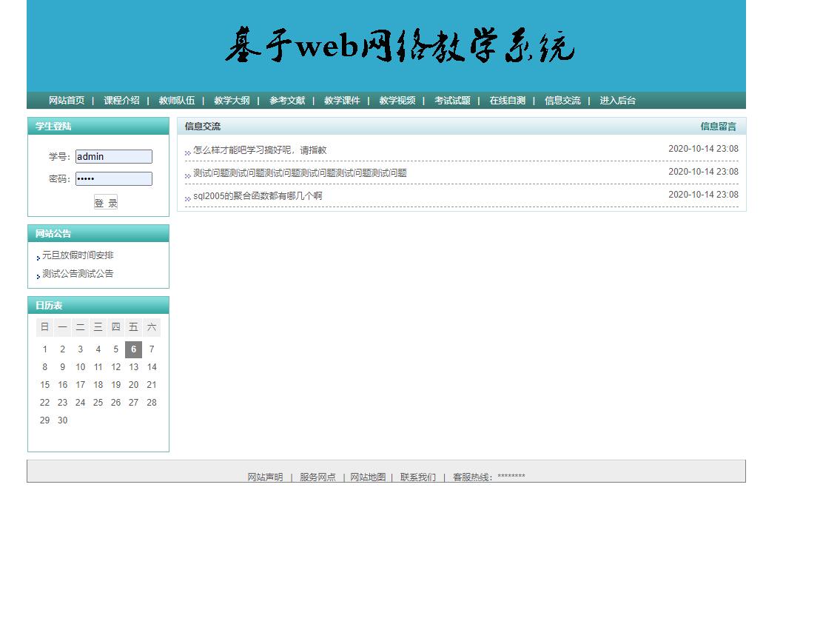Open the 教学视频 section
The width and height of the screenshot is (840, 624).
397,100
